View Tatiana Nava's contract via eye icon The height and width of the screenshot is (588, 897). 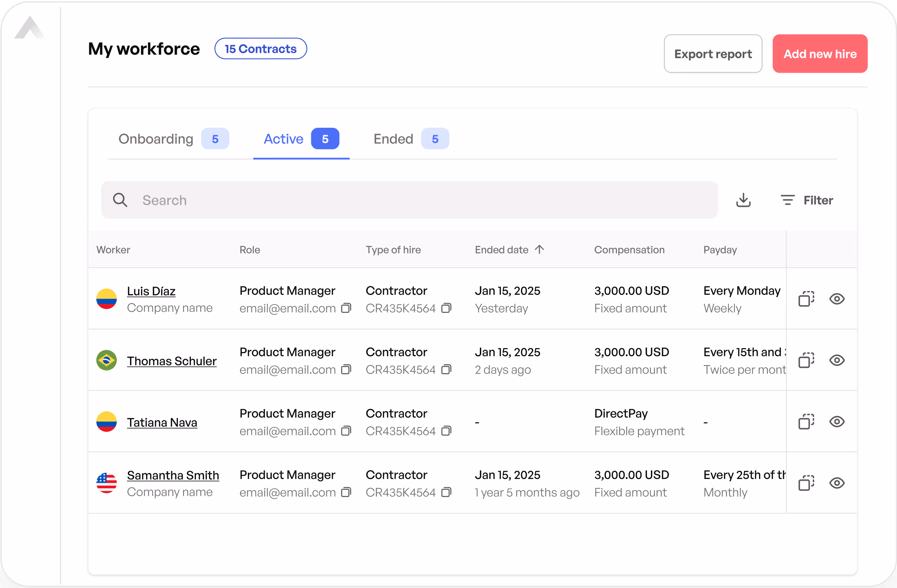click(837, 422)
